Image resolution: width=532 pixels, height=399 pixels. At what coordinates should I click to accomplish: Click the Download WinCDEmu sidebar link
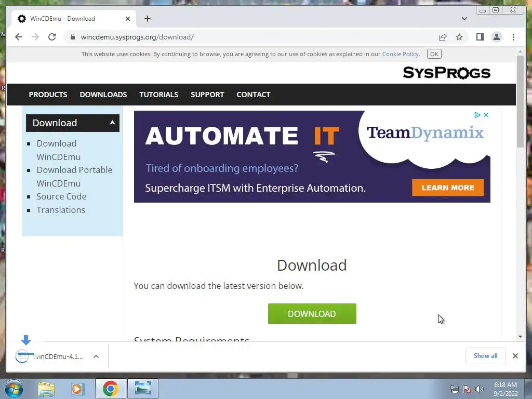point(58,150)
